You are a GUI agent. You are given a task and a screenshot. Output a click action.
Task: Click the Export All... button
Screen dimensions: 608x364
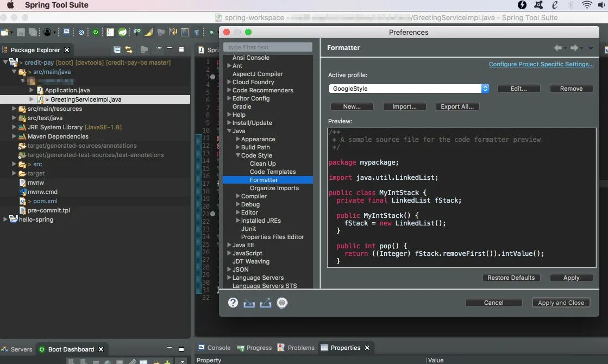tap(457, 106)
